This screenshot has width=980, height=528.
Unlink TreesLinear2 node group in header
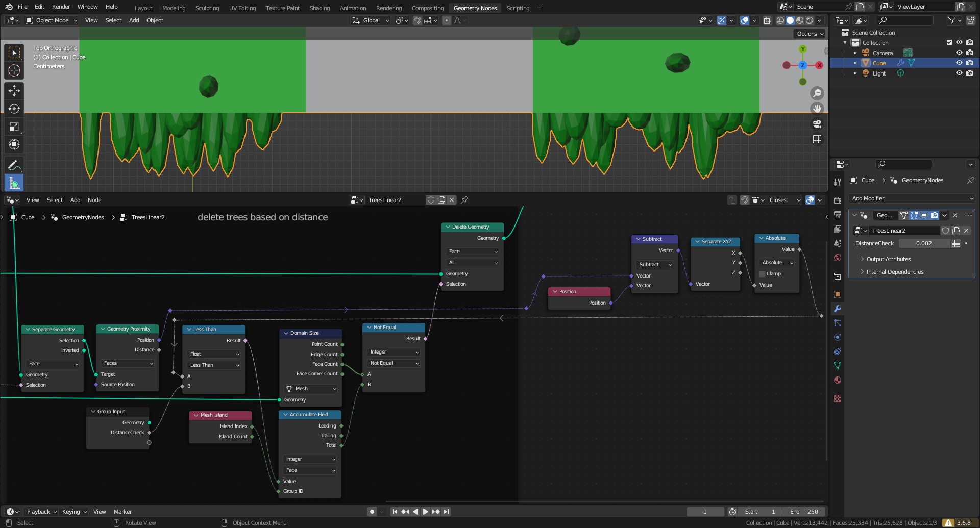[452, 200]
